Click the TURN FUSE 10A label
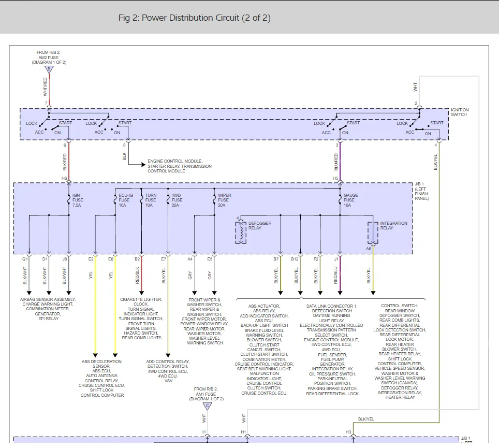The width and height of the screenshot is (499, 448). (x=151, y=200)
